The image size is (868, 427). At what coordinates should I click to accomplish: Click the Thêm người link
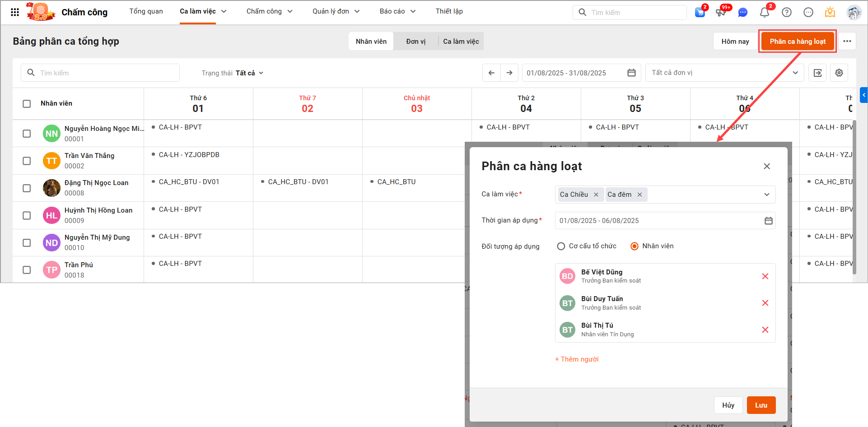pyautogui.click(x=577, y=359)
